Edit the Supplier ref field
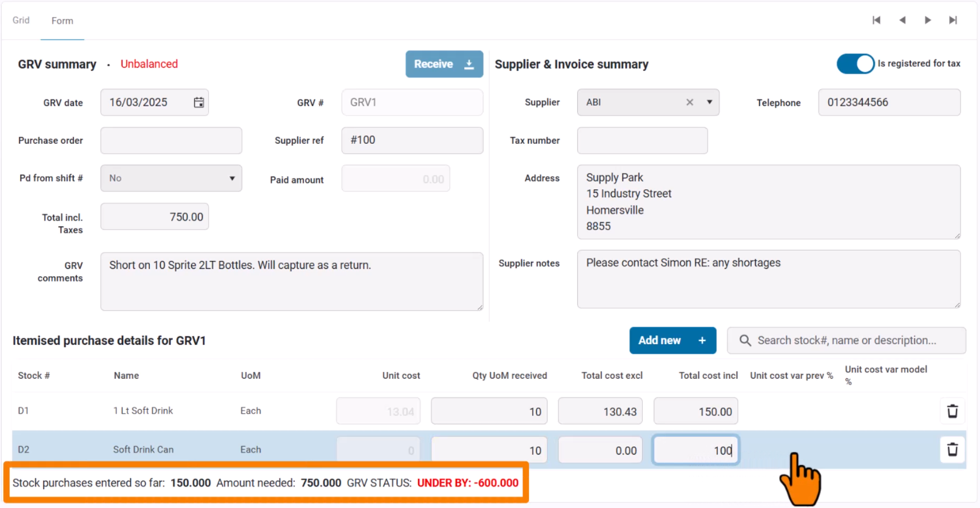Viewport: 980px width, 508px height. 412,141
